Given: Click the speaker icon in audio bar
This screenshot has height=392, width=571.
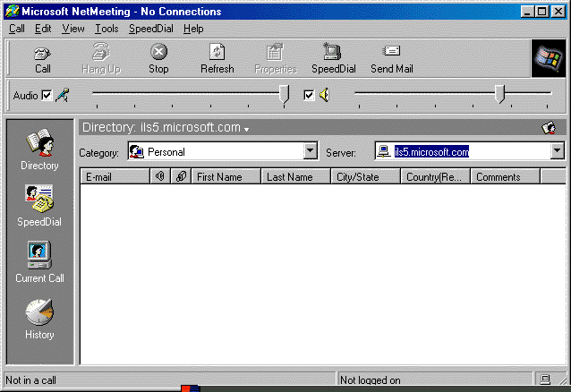Looking at the screenshot, I should [x=324, y=95].
